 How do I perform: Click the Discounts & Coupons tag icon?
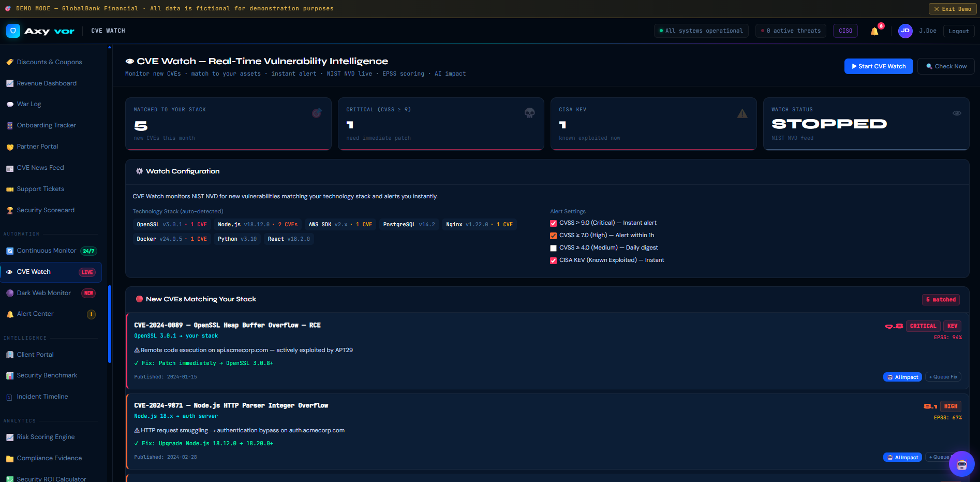10,62
